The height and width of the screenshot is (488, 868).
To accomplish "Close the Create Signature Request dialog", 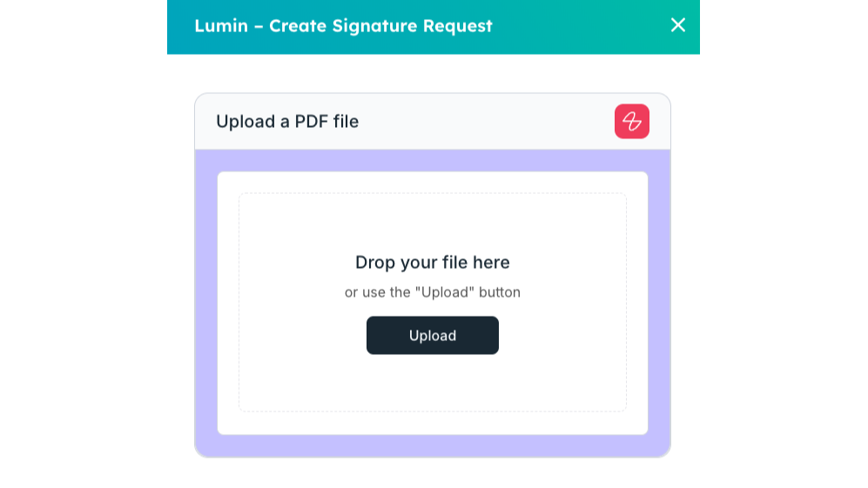I will tap(677, 25).
